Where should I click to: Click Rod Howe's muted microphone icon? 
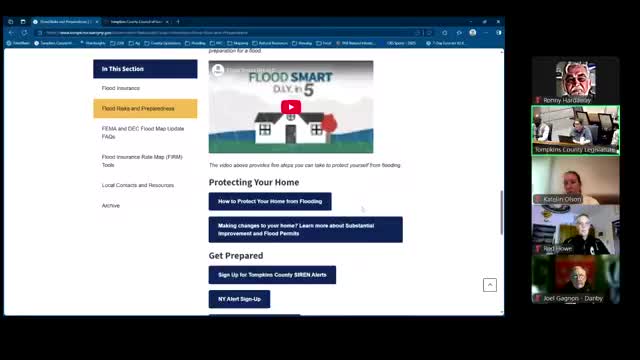coord(538,249)
